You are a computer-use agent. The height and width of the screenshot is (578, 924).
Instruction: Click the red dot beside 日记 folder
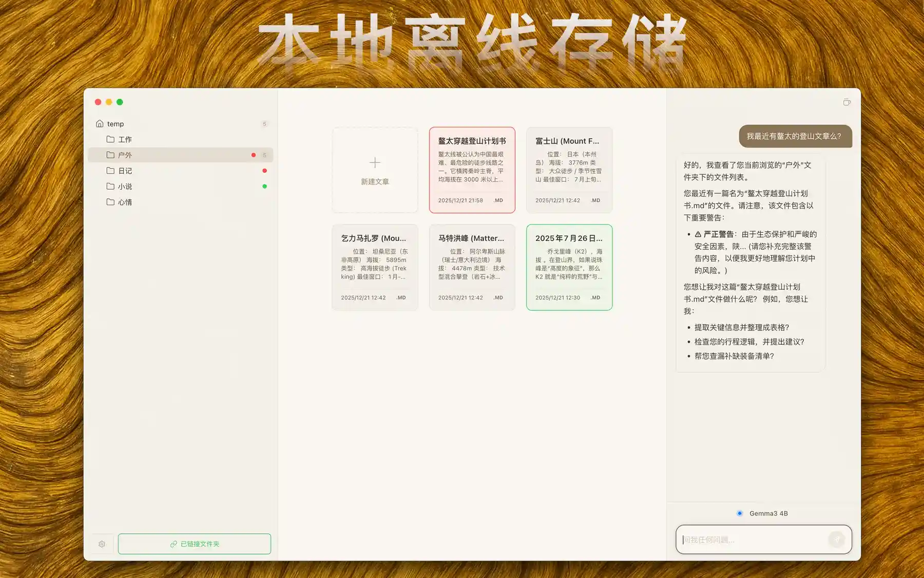click(264, 171)
